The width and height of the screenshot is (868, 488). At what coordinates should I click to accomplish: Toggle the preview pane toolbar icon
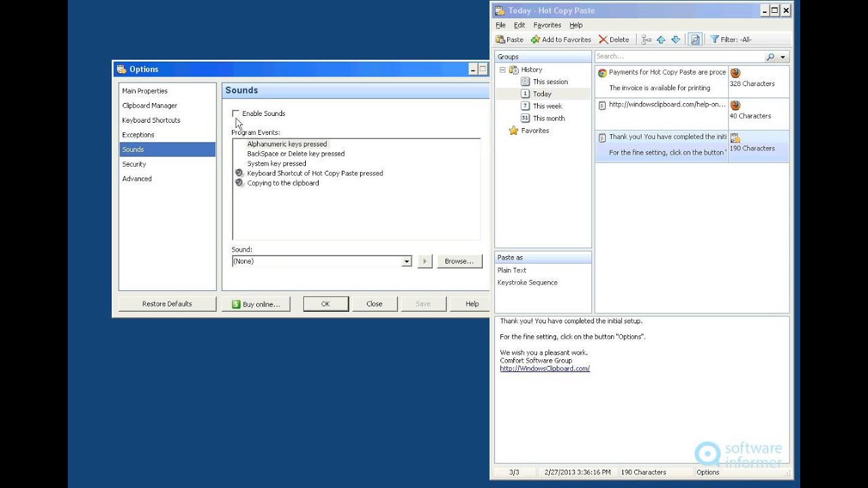coord(695,39)
